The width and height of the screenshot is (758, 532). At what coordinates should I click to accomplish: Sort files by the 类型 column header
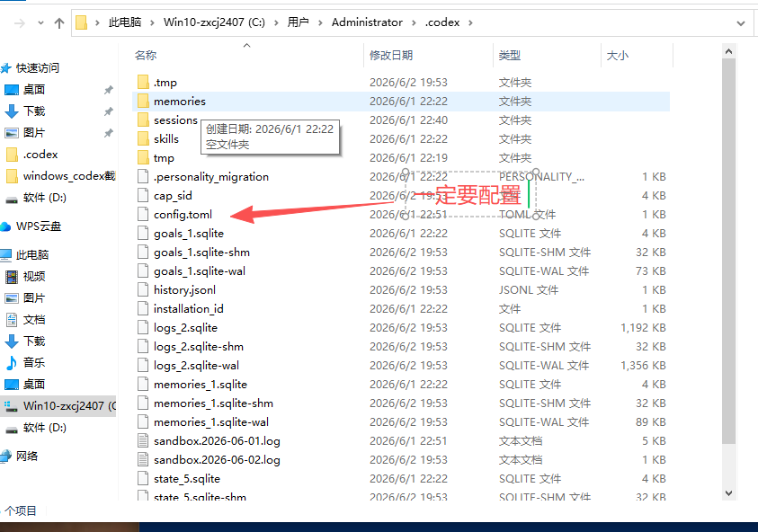point(510,56)
